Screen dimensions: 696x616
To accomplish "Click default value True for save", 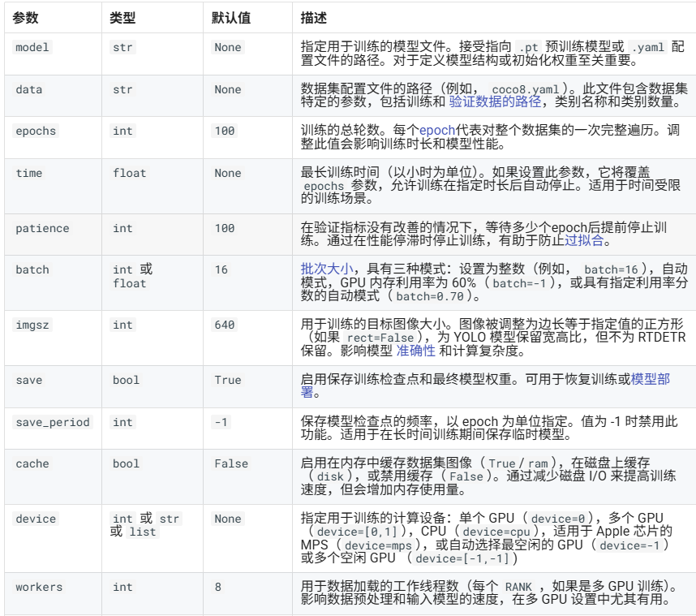I will (x=228, y=380).
